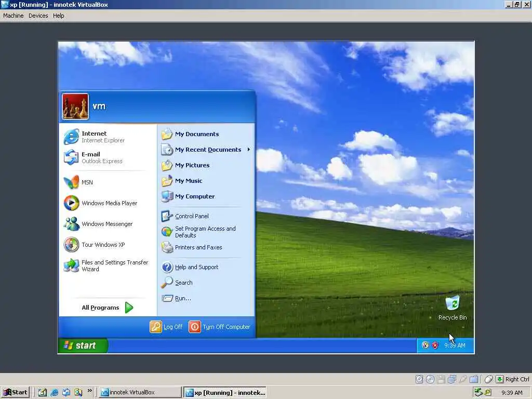Click the green XP start button
Image resolution: width=532 pixels, height=399 pixels.
[83, 345]
